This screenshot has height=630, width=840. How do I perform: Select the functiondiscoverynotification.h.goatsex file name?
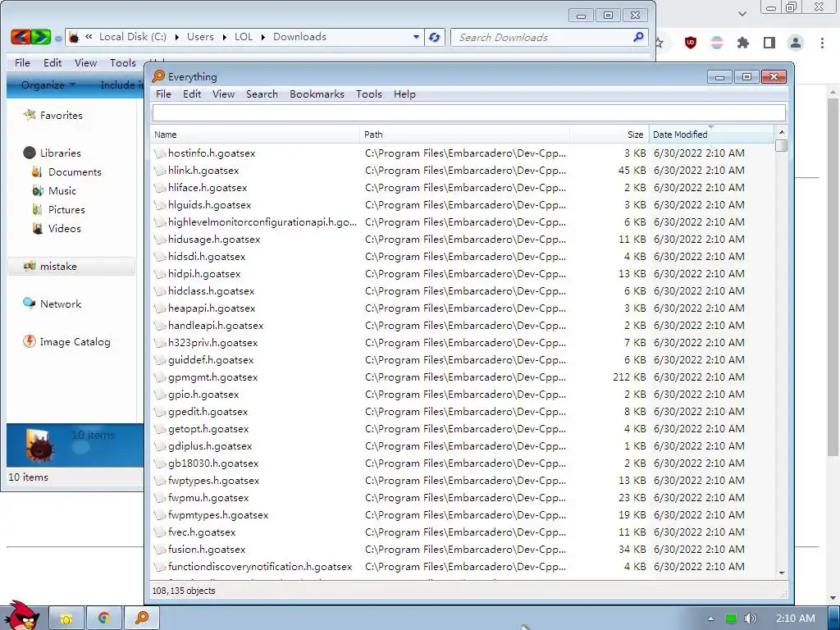tap(260, 566)
